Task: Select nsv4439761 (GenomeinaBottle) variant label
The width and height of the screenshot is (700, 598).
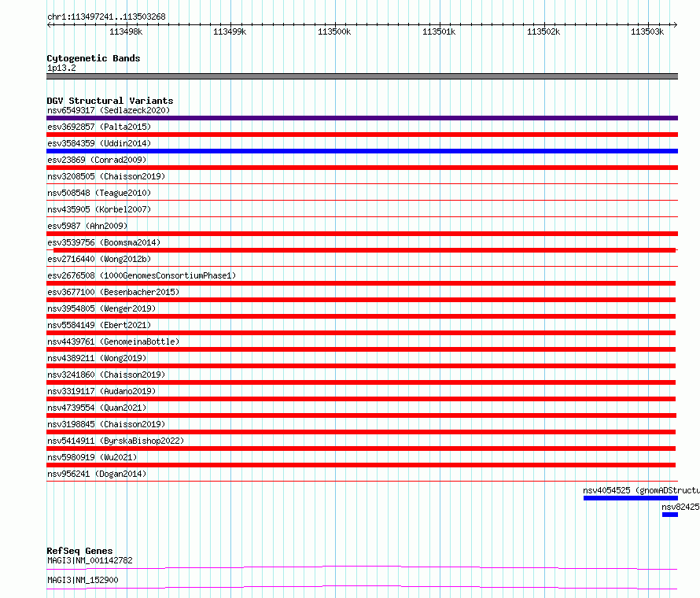Action: coord(113,341)
